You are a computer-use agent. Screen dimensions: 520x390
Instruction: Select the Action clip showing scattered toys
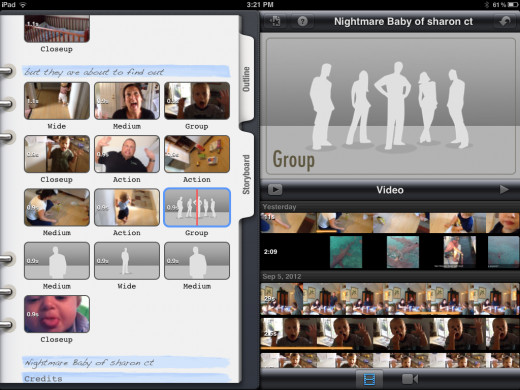pos(197,154)
